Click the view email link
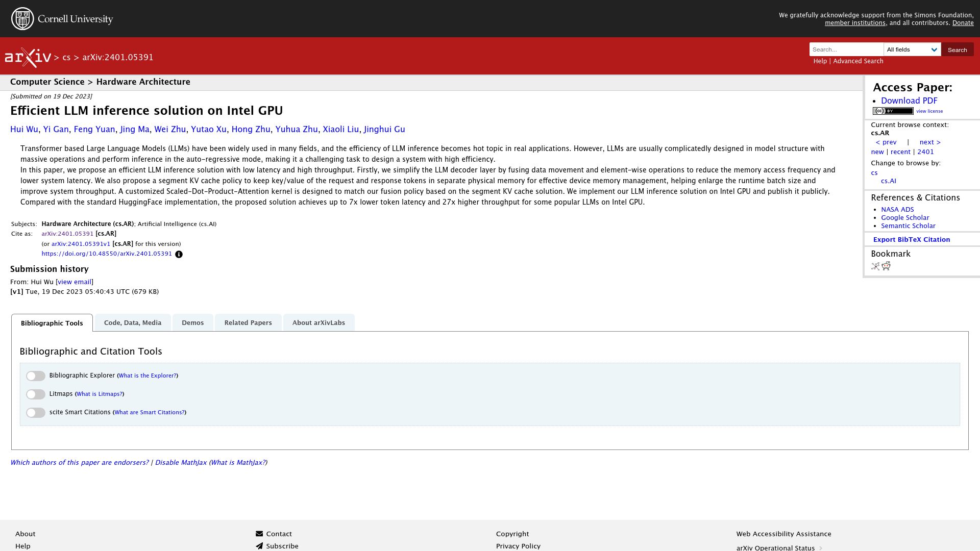980x551 pixels. (75, 282)
